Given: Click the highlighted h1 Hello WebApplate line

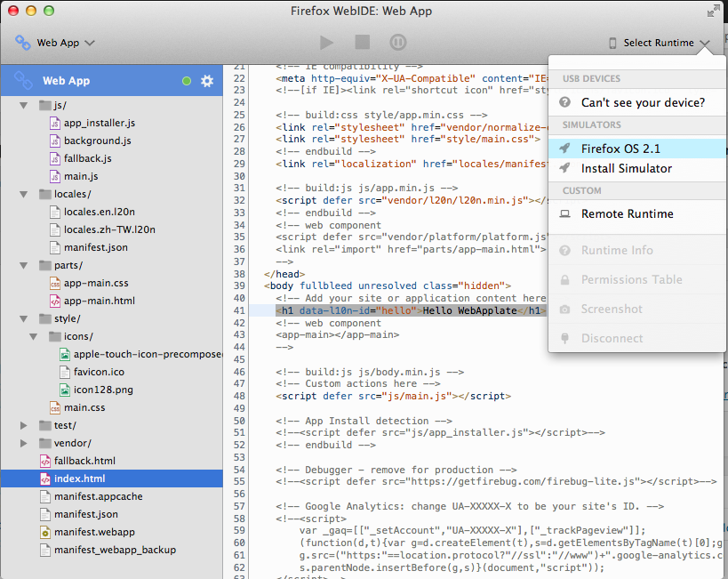Looking at the screenshot, I should point(411,310).
